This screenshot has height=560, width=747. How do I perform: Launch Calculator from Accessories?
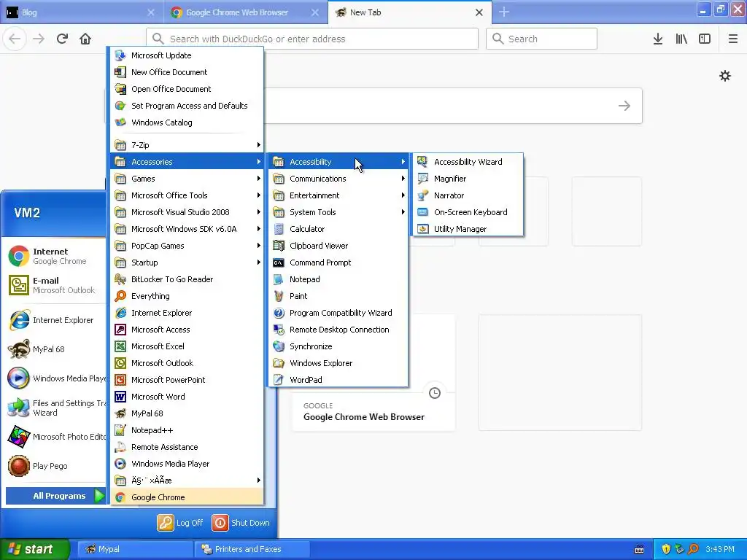point(338,229)
